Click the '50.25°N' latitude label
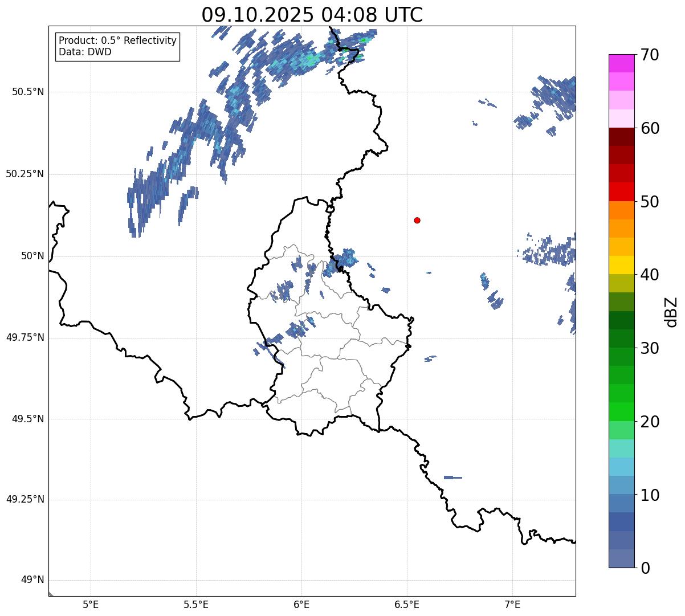The image size is (685, 616). (x=25, y=174)
